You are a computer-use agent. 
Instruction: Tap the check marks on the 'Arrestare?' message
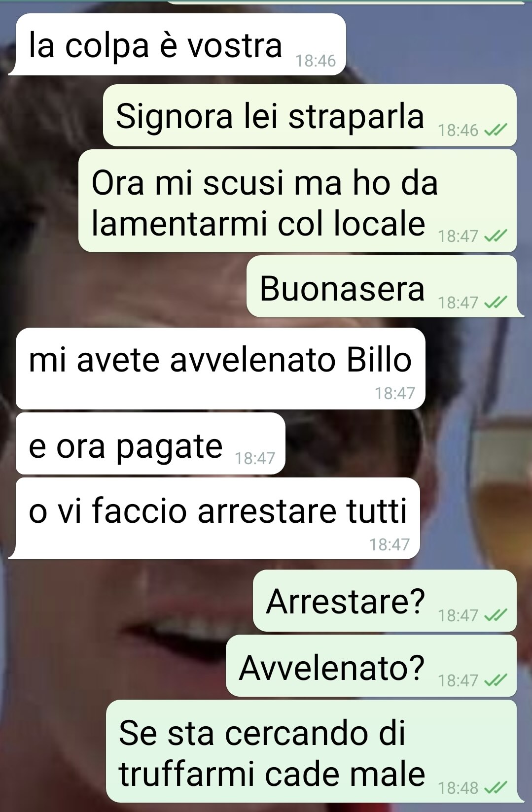[496, 615]
